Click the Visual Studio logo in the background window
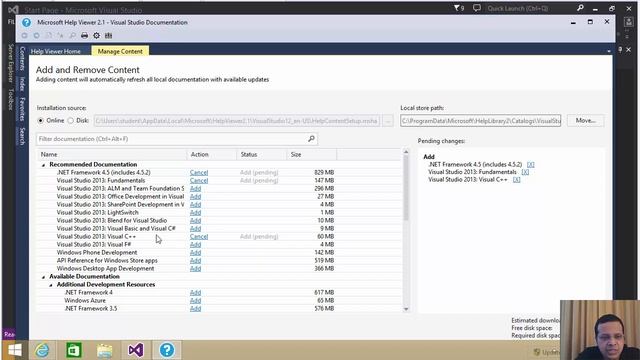 coord(13,9)
